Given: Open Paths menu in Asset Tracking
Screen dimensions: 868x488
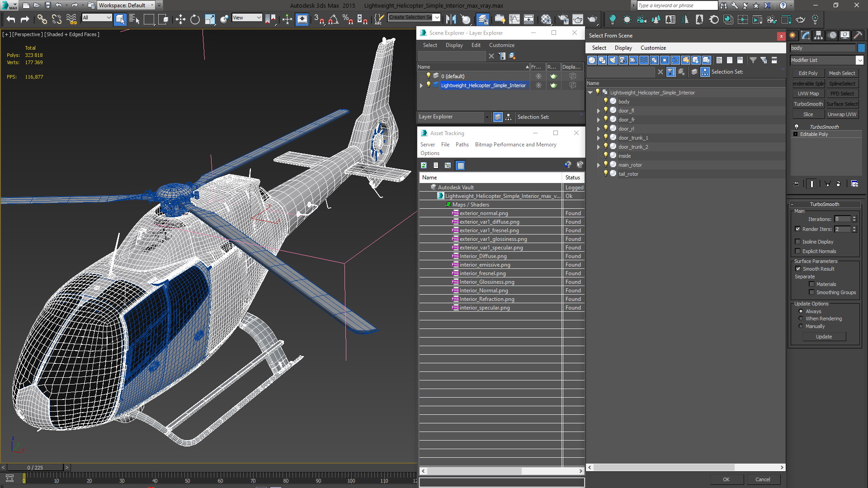Looking at the screenshot, I should coord(462,145).
